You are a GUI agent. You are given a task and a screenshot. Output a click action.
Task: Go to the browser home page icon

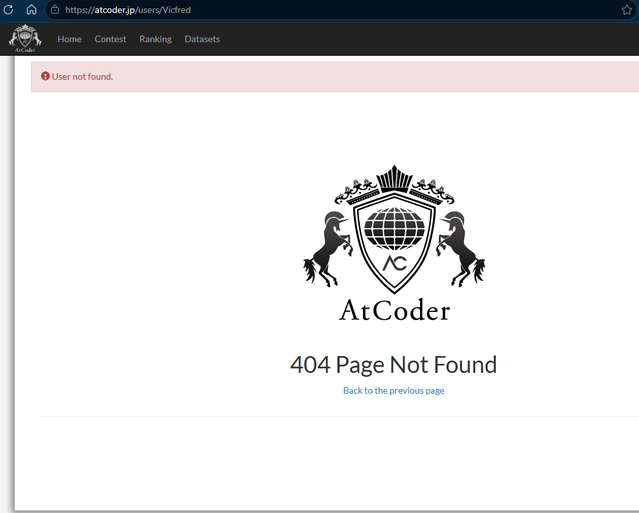(31, 9)
